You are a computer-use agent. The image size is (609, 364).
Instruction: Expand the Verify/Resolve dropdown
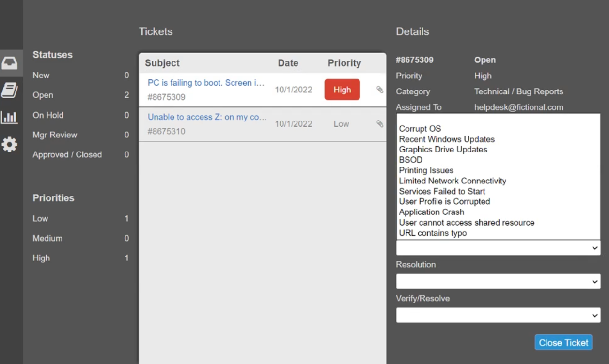498,316
